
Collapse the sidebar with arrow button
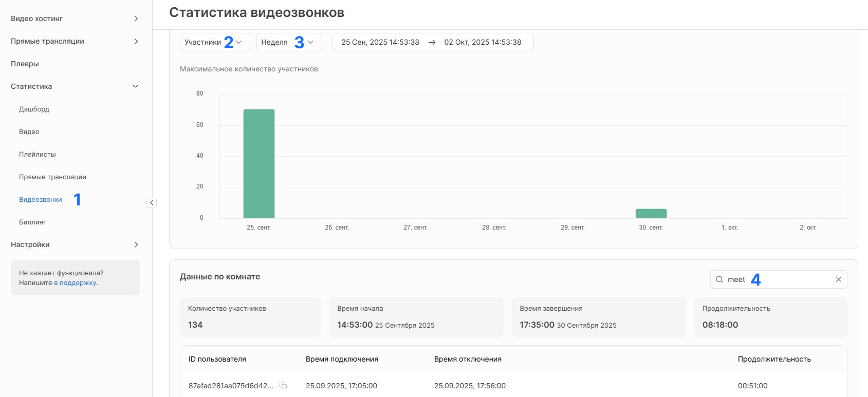click(152, 203)
